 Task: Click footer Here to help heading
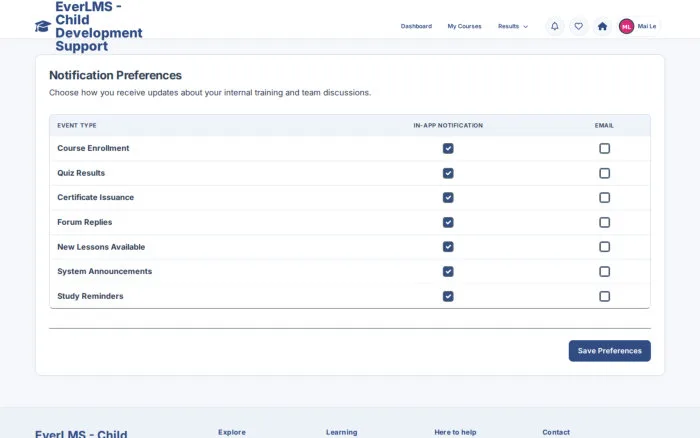455,432
